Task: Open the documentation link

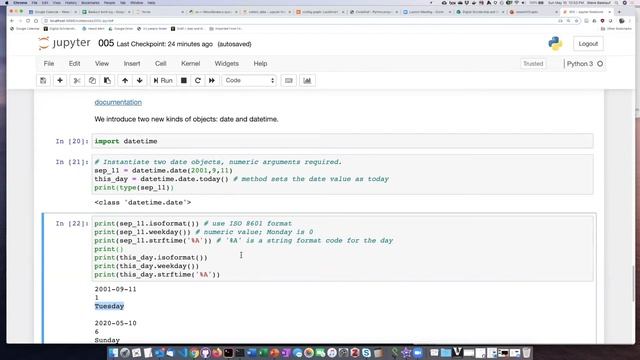Action: pos(118,102)
